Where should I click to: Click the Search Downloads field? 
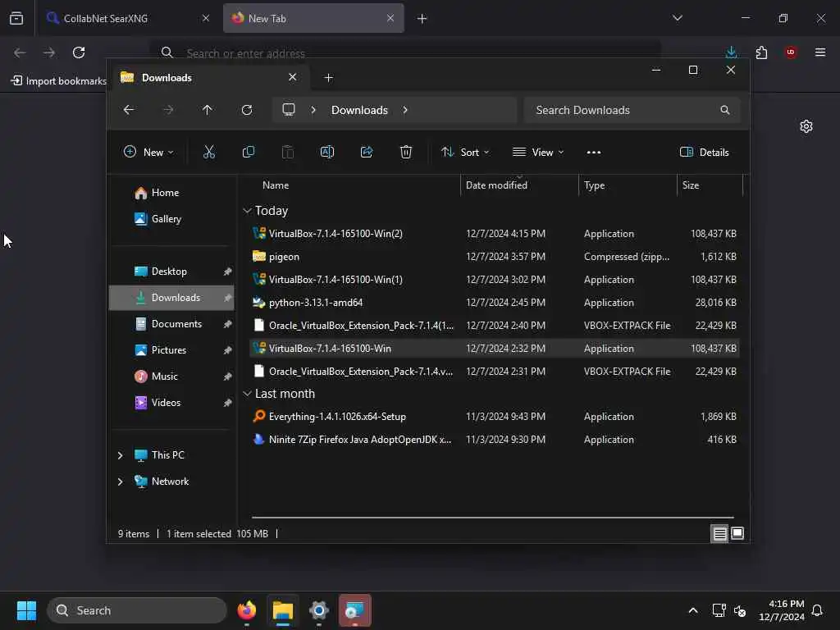point(632,111)
